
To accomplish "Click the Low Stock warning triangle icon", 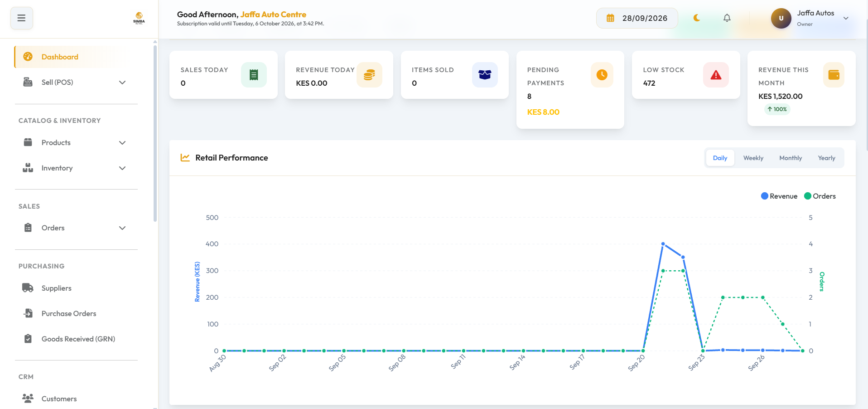I will click(716, 75).
